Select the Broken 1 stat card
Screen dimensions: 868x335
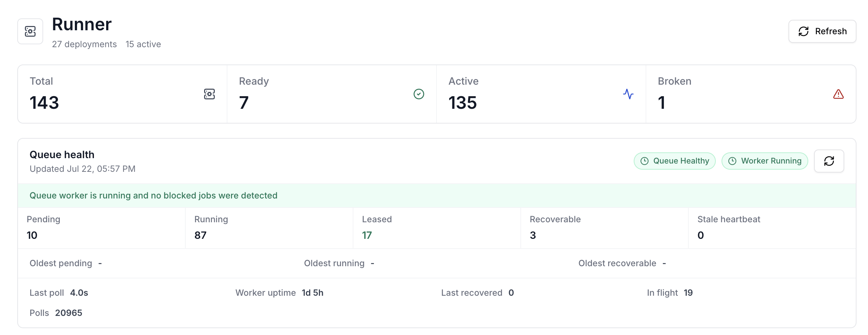coord(751,94)
